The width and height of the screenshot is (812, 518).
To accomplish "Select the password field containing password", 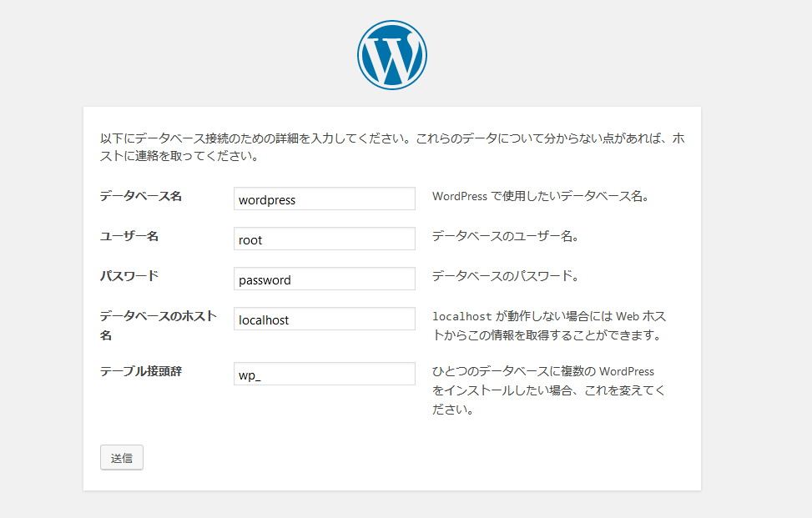I will [324, 279].
